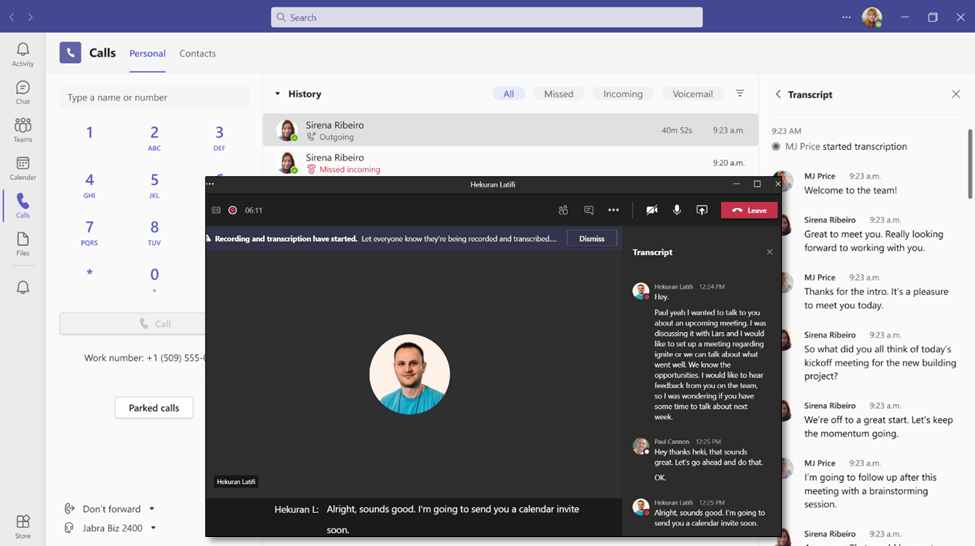Dial digit 8 TUV on dial pad
975x546 pixels.
click(x=154, y=232)
